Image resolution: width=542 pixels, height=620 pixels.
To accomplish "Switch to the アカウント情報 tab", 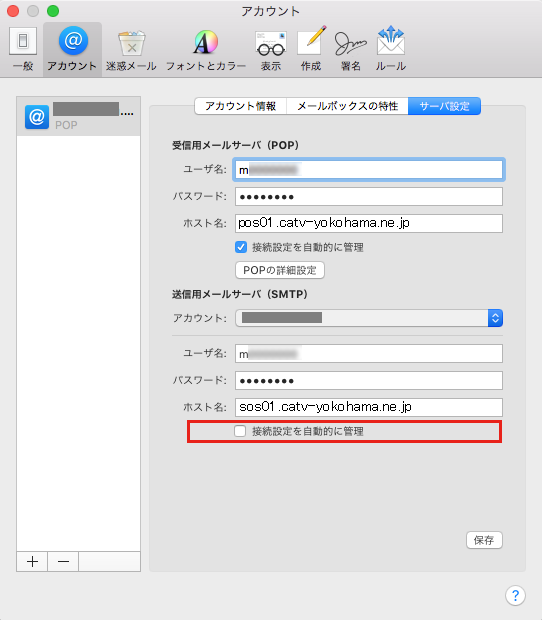I will pyautogui.click(x=241, y=106).
